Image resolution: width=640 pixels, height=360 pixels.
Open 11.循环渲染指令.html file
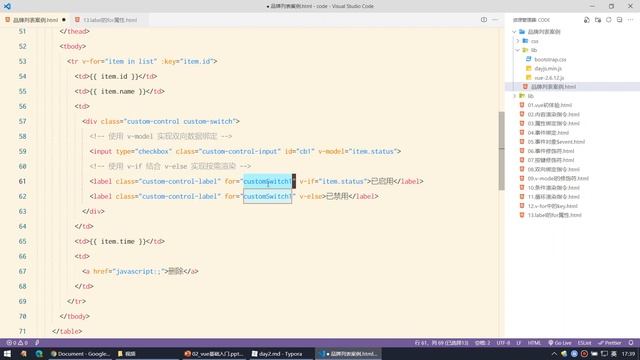553,197
